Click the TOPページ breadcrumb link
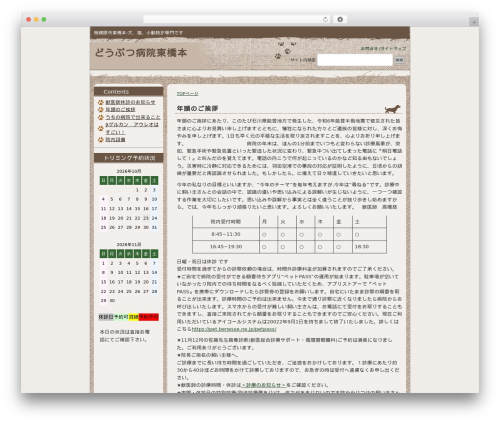 (x=187, y=94)
